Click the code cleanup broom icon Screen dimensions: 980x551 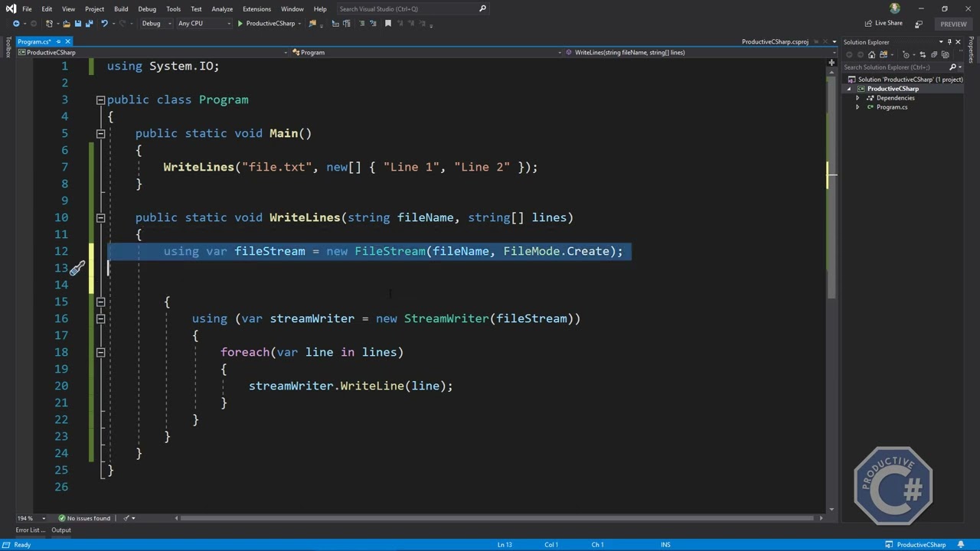pyautogui.click(x=126, y=518)
